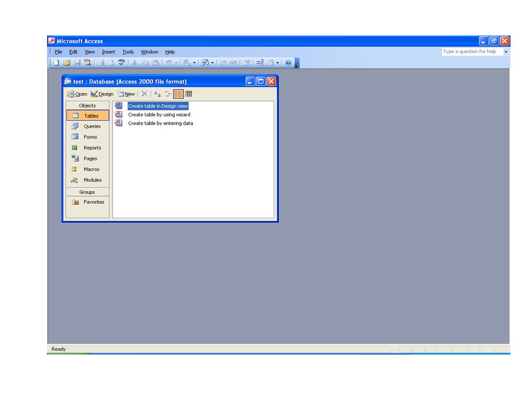
Task: Click the Print Preview toolbar icon
Action: [111, 63]
